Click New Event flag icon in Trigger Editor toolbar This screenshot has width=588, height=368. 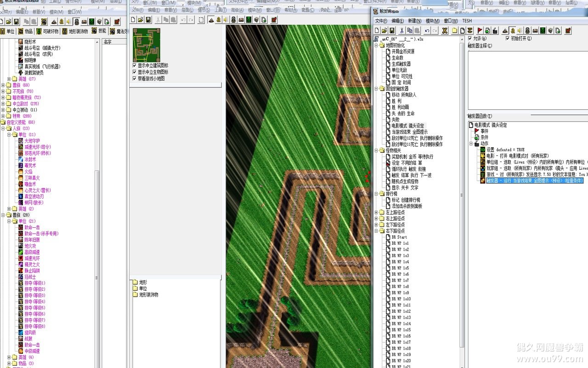[480, 31]
